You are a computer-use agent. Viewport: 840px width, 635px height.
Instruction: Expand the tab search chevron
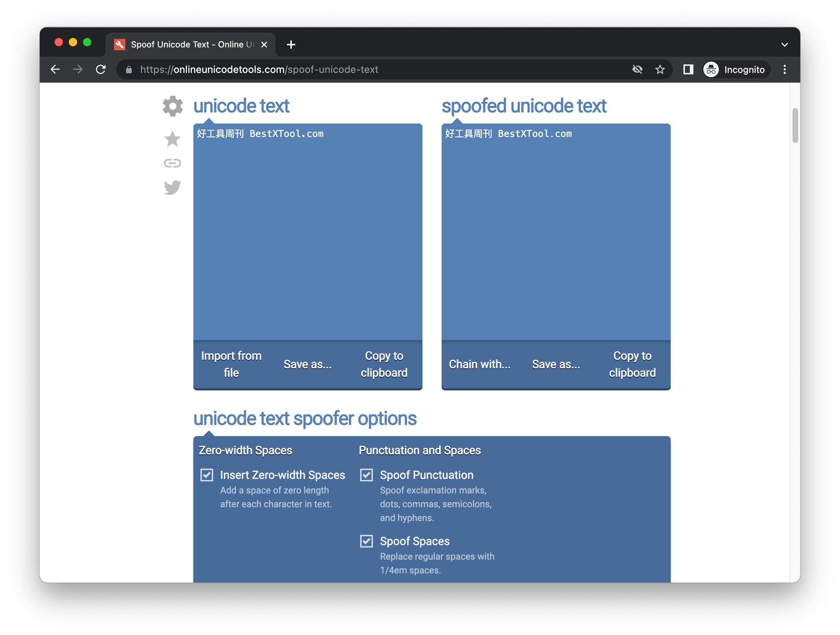pos(784,45)
